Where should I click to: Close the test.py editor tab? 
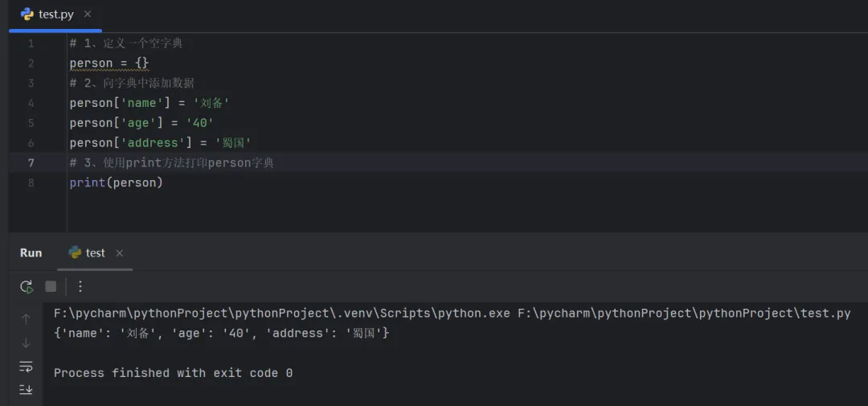pyautogui.click(x=88, y=14)
